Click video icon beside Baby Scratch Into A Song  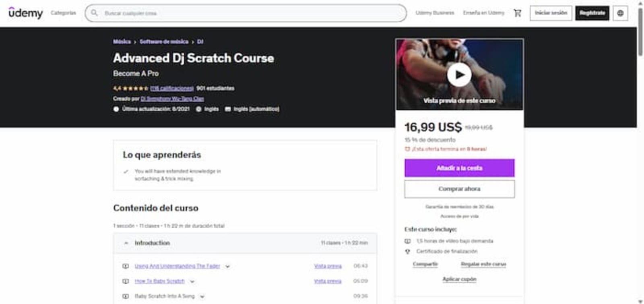pyautogui.click(x=126, y=296)
